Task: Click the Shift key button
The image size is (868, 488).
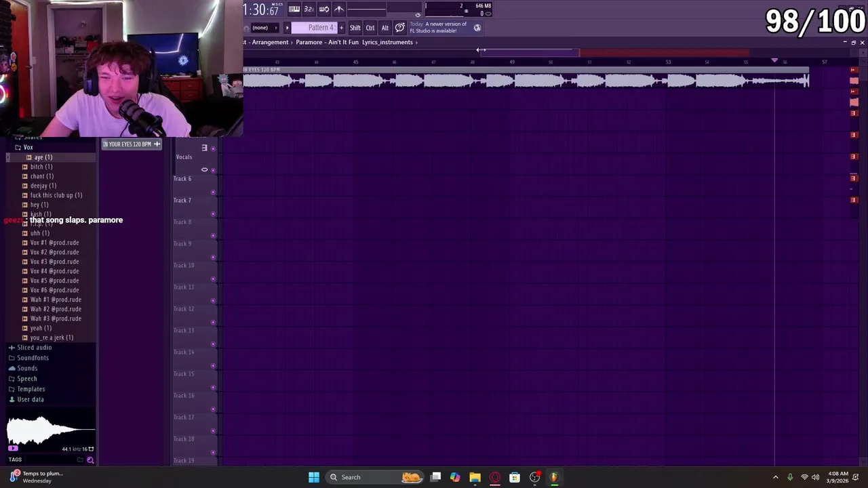Action: pos(355,28)
